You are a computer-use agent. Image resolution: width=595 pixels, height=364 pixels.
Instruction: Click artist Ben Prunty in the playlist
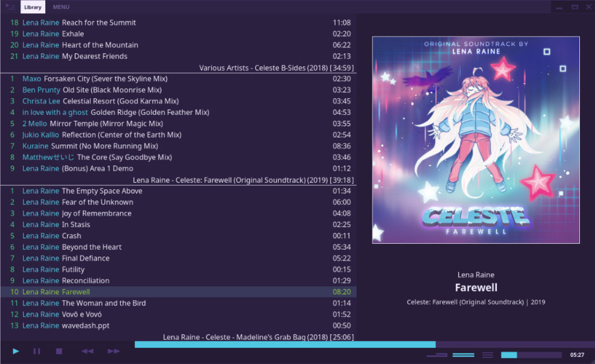click(41, 90)
